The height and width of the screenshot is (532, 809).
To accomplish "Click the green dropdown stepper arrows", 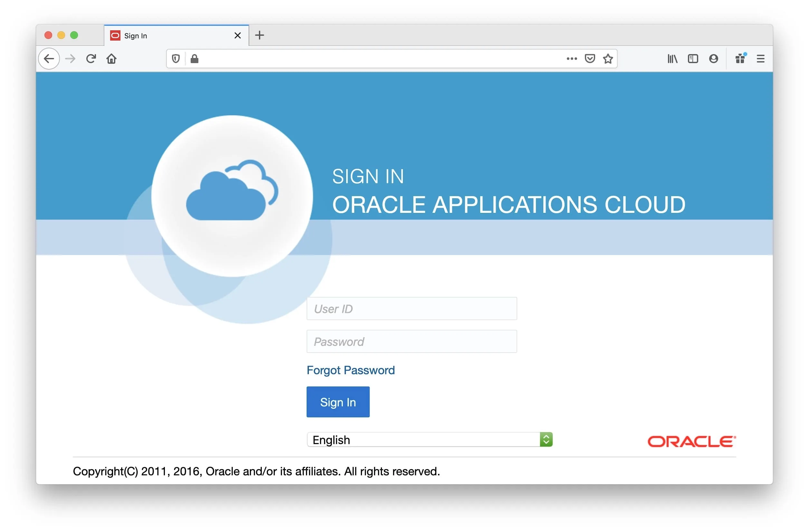I will [546, 440].
